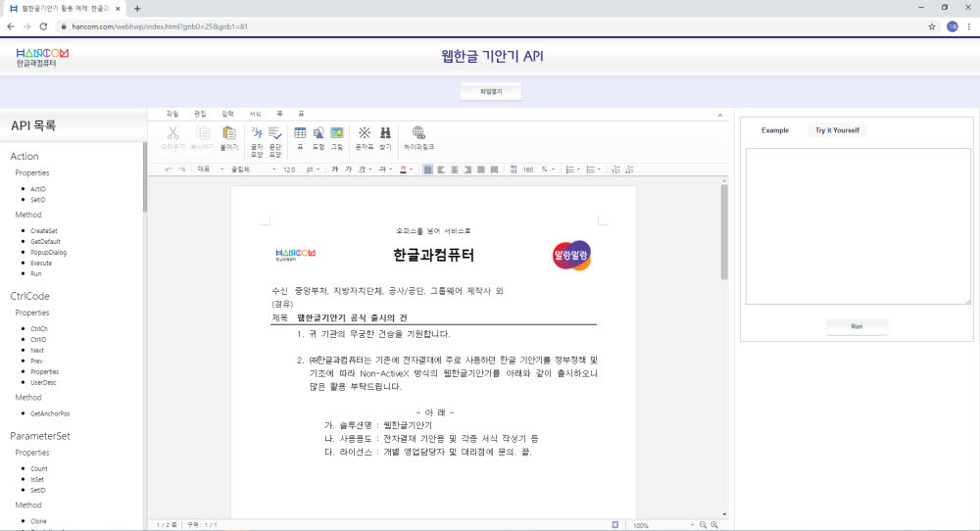Insert hyperlink (하이퍼링크) globe icon
Image resolution: width=980 pixels, height=531 pixels.
[x=418, y=132]
